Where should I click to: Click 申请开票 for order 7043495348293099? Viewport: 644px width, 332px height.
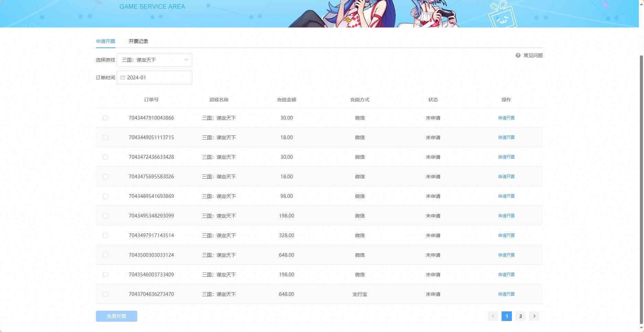[x=506, y=216]
